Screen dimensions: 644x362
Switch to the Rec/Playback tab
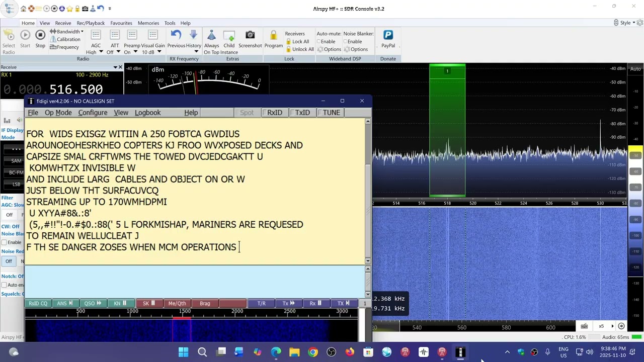click(91, 23)
